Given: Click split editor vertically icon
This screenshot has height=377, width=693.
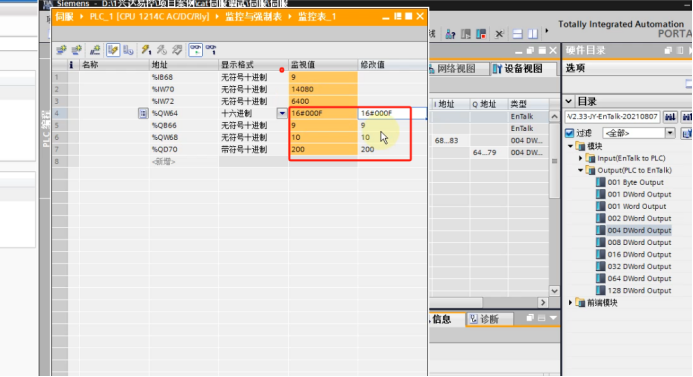Looking at the screenshot, I should pyautogui.click(x=533, y=34).
